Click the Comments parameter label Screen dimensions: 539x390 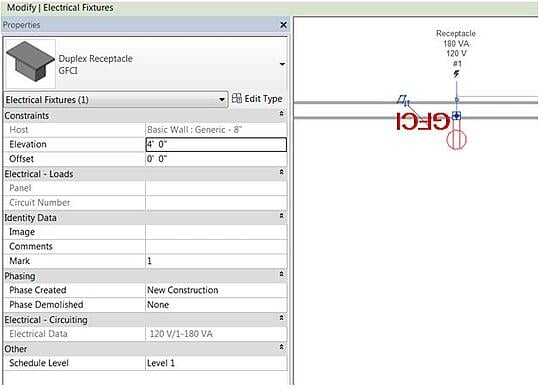coord(31,246)
